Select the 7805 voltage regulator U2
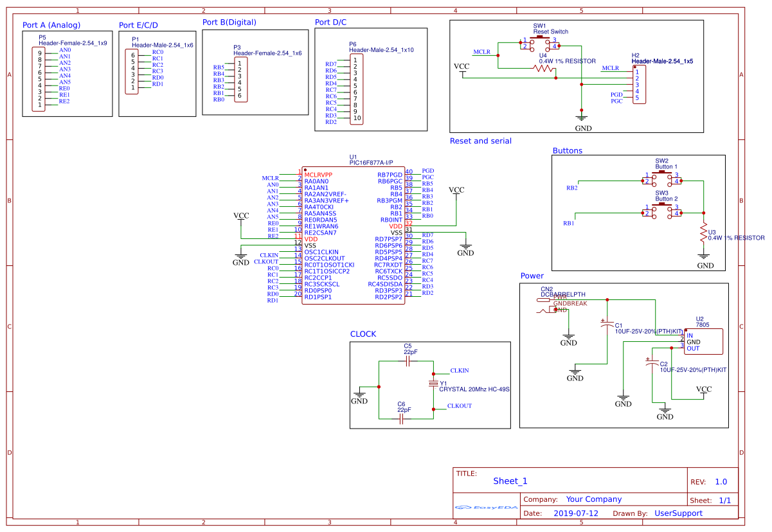Image resolution: width=772 pixels, height=532 pixels. 704,341
